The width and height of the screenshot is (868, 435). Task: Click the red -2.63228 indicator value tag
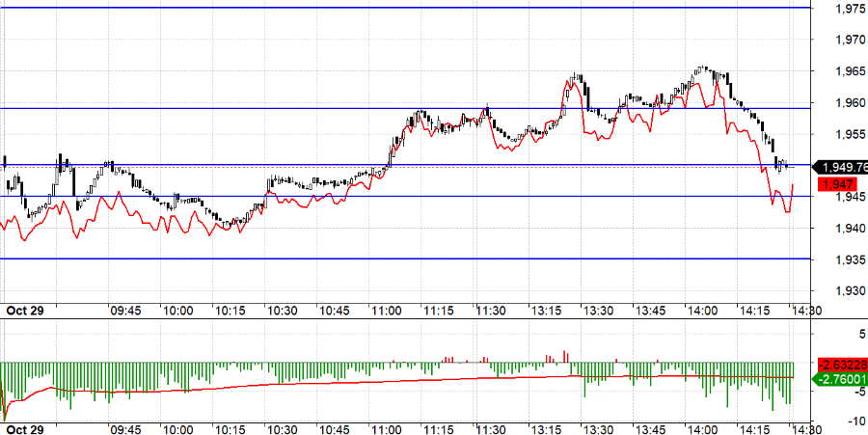841,365
